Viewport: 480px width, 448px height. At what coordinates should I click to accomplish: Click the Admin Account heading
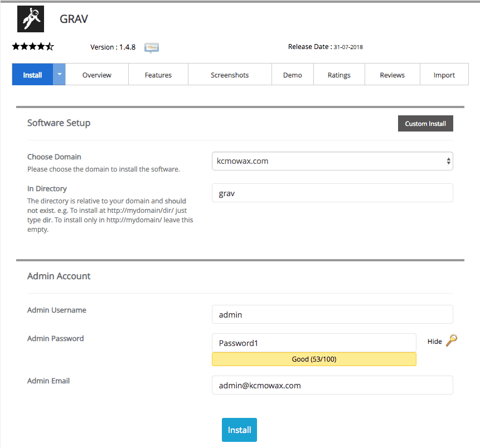pyautogui.click(x=59, y=276)
